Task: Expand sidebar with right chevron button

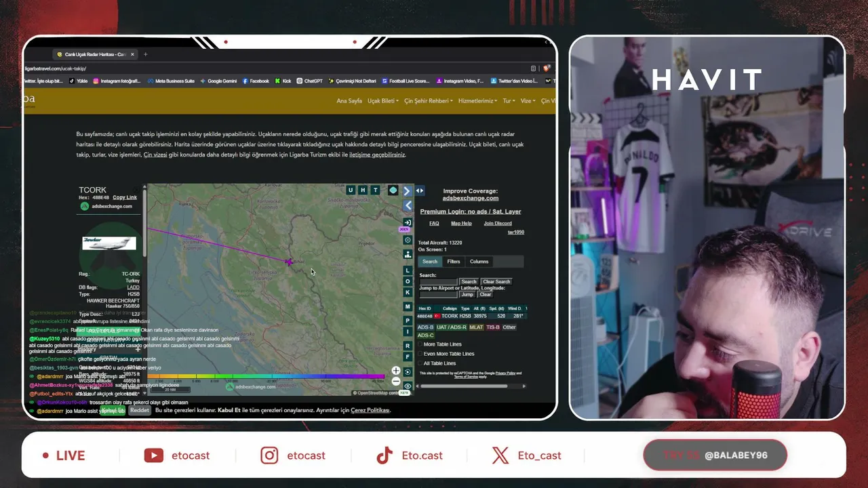Action: (x=407, y=191)
